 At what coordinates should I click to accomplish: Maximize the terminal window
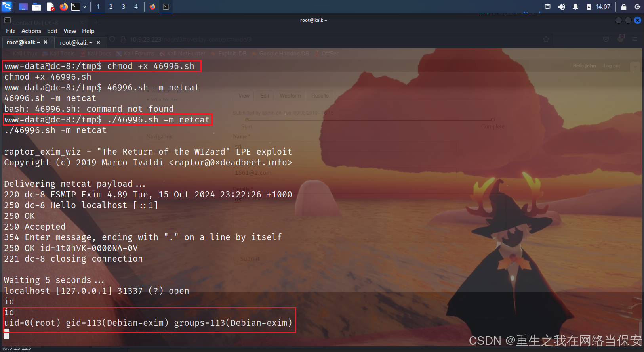tap(628, 20)
